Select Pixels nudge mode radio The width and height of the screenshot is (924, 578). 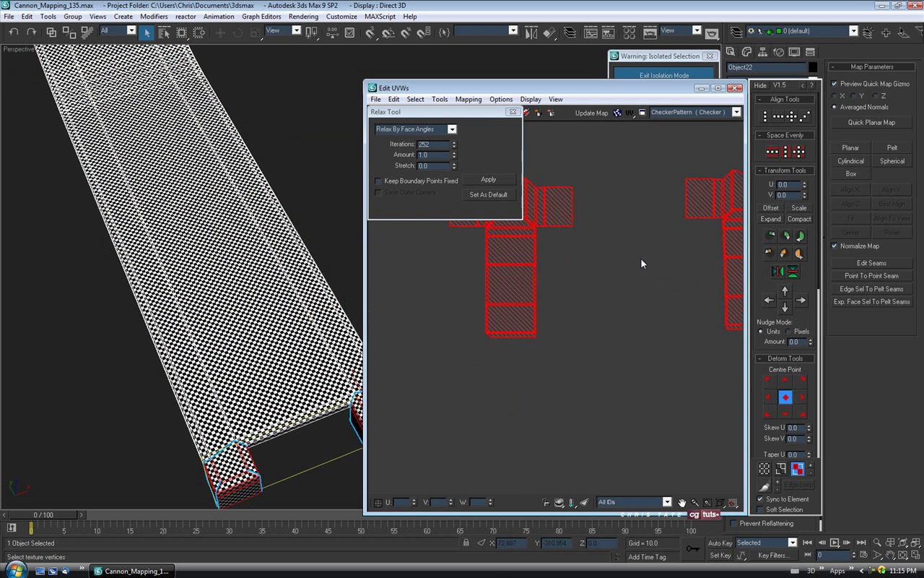[x=788, y=332]
